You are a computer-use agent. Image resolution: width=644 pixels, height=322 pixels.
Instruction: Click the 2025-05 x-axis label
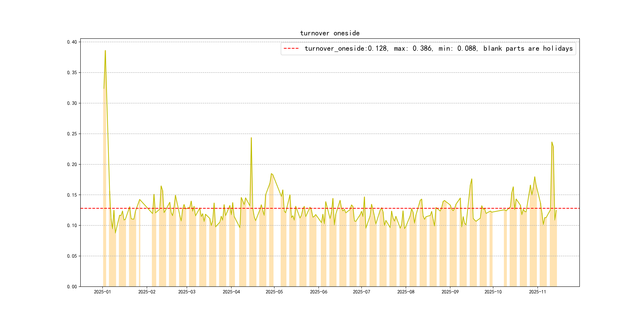[x=274, y=292]
